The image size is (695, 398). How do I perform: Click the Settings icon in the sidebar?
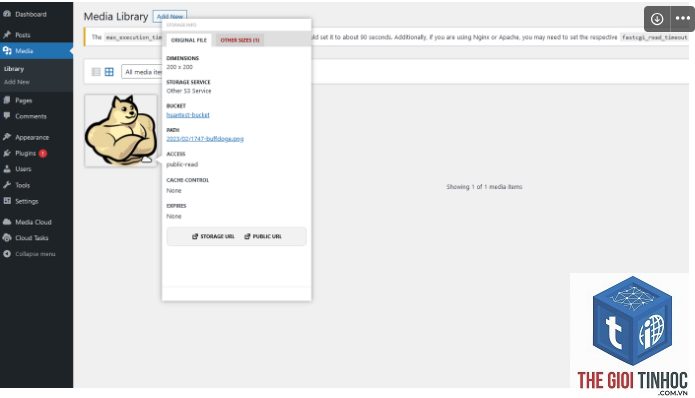coord(7,201)
